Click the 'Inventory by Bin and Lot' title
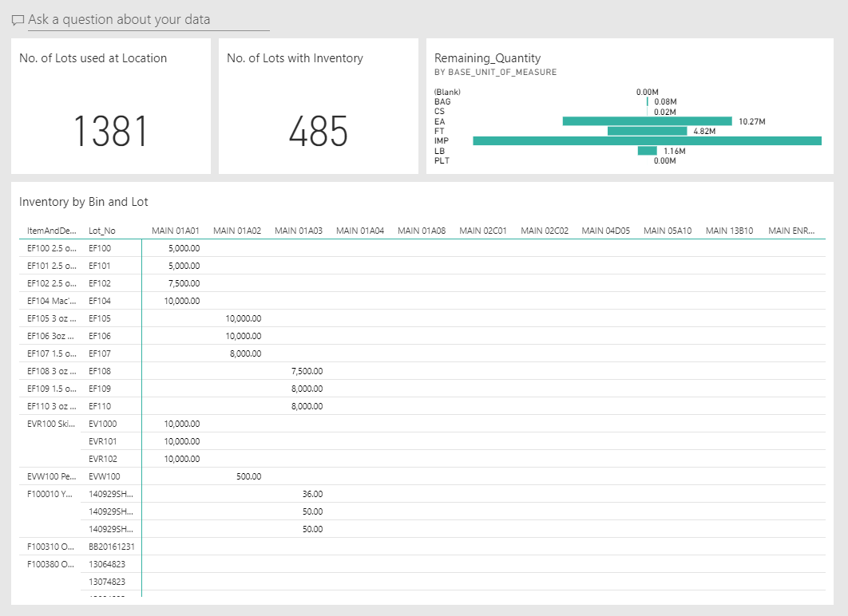This screenshot has width=848, height=616. coord(84,202)
